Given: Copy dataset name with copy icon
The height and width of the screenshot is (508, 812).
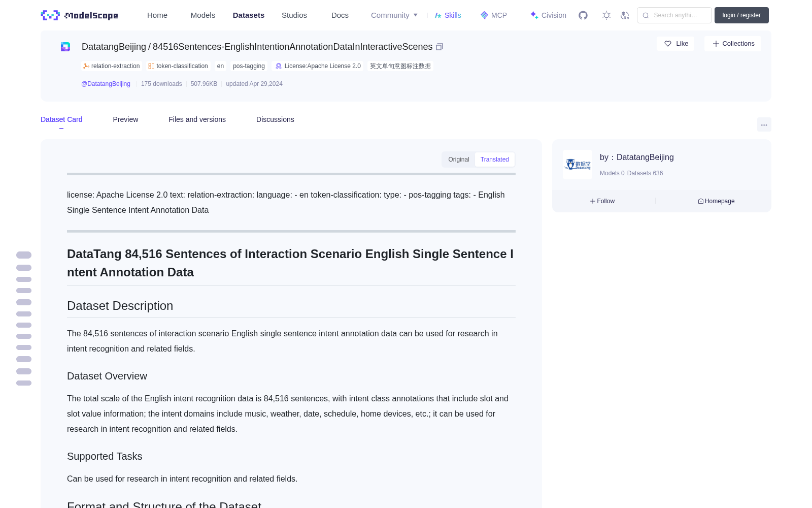Looking at the screenshot, I should point(439,47).
